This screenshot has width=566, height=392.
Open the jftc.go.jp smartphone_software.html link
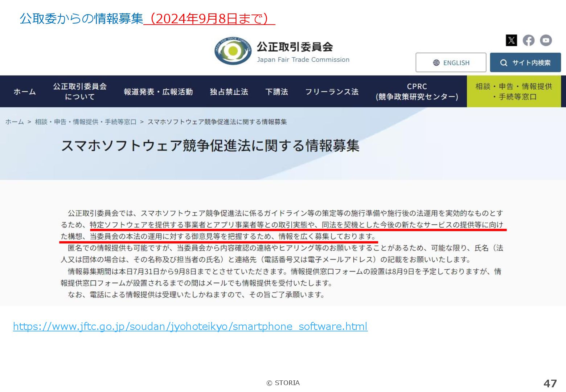pyautogui.click(x=190, y=326)
